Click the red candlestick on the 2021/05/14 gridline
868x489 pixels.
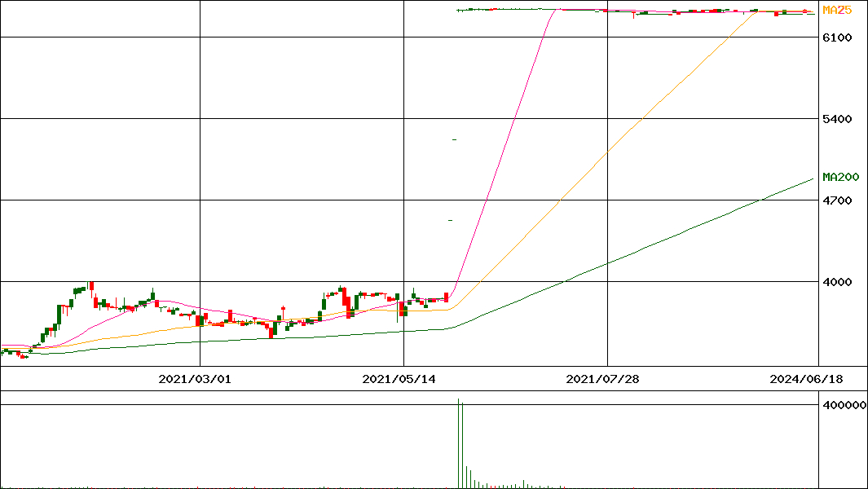tap(403, 309)
